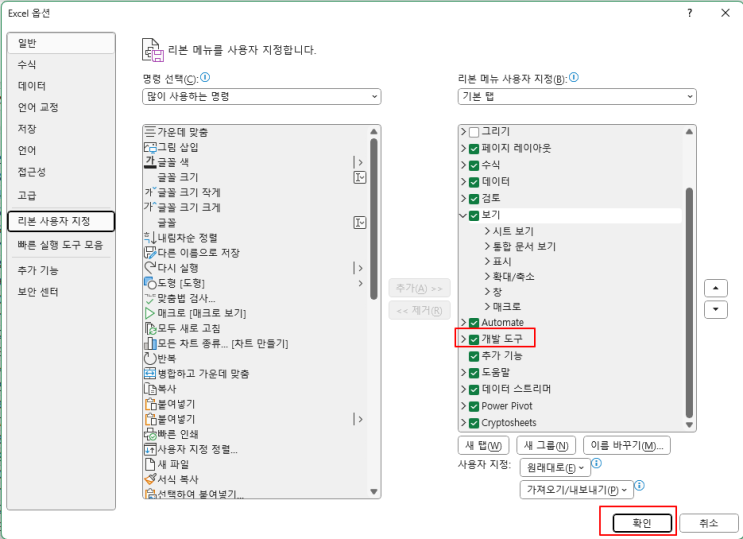This screenshot has height=539, width=743.
Task: Click the 이름 바꾸기 button
Action: pos(627,446)
